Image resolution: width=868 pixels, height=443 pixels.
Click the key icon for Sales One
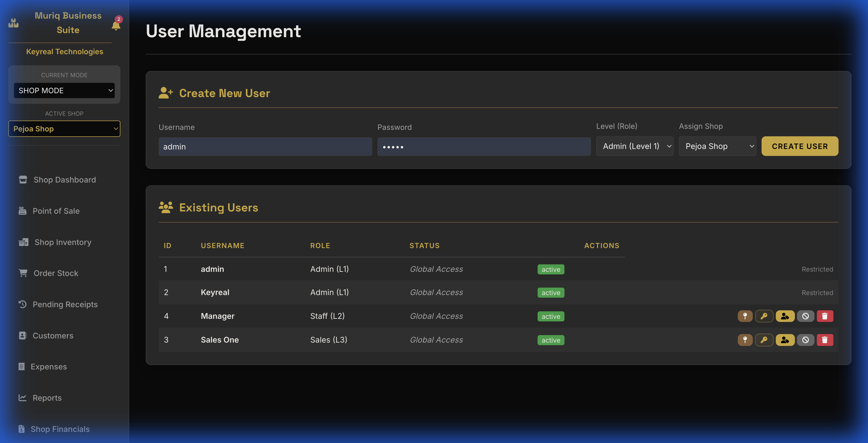coord(764,340)
